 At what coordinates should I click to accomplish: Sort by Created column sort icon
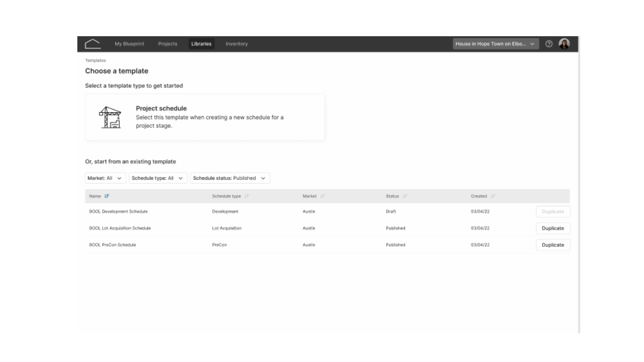(493, 196)
